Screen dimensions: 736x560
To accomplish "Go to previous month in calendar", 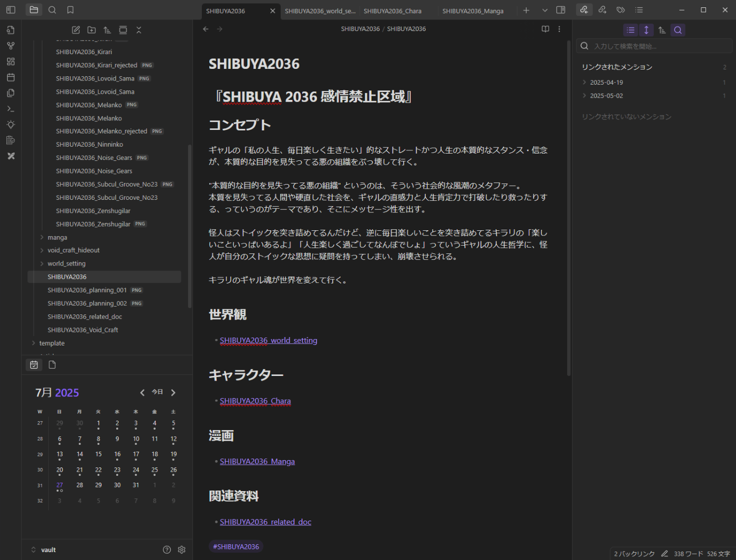I will pos(142,393).
